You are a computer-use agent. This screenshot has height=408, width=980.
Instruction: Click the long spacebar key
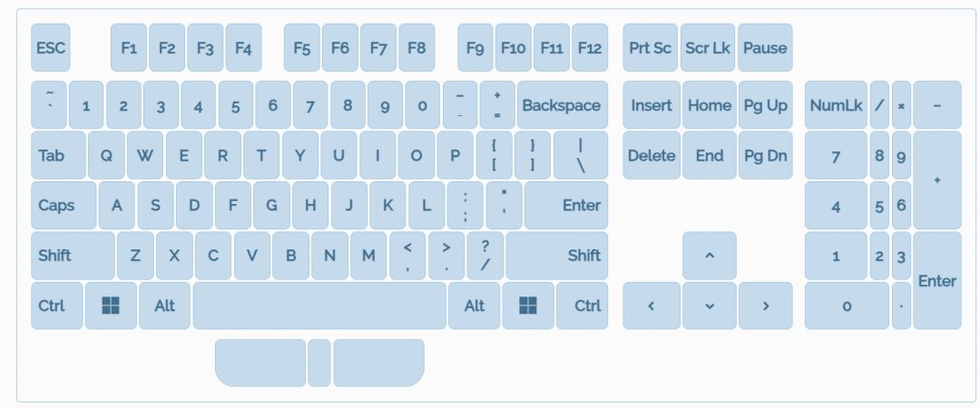click(x=319, y=306)
